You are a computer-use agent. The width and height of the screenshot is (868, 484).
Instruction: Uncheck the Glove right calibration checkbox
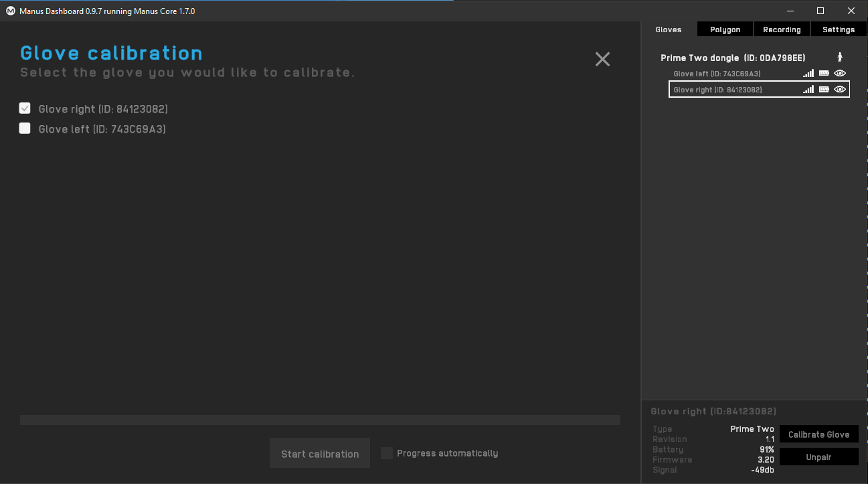25,108
